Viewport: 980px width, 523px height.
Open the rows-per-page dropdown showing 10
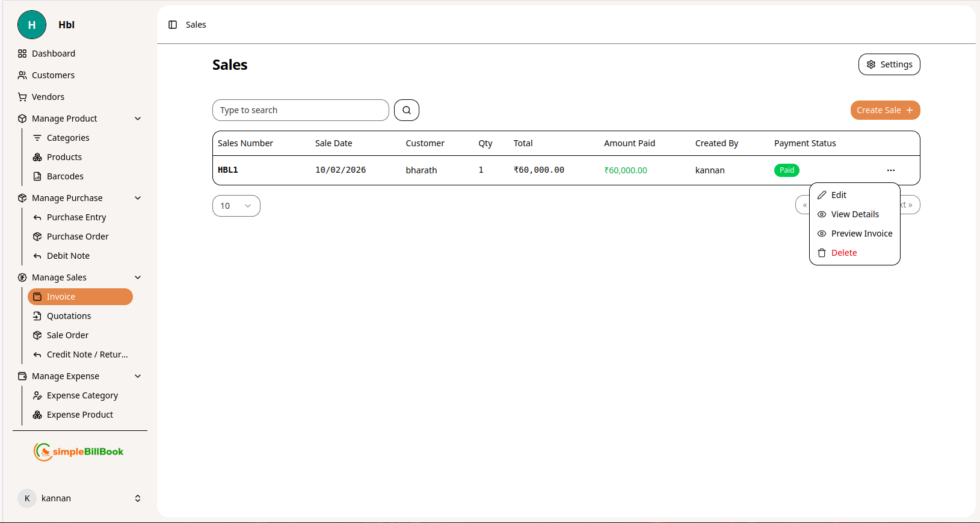236,206
